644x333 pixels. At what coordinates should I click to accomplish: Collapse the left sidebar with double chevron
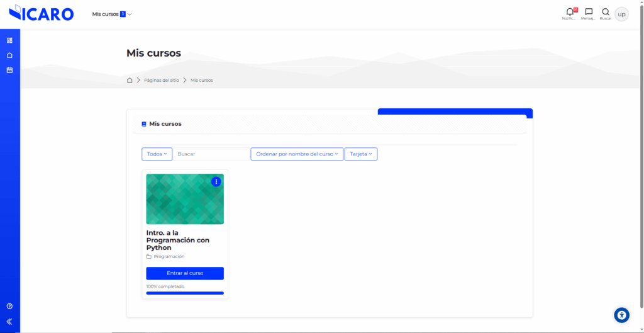tap(9, 322)
